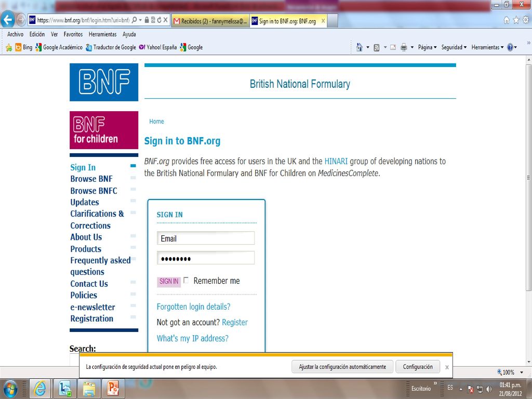Click the Print printer icon
The image size is (532, 399).
[x=404, y=47]
